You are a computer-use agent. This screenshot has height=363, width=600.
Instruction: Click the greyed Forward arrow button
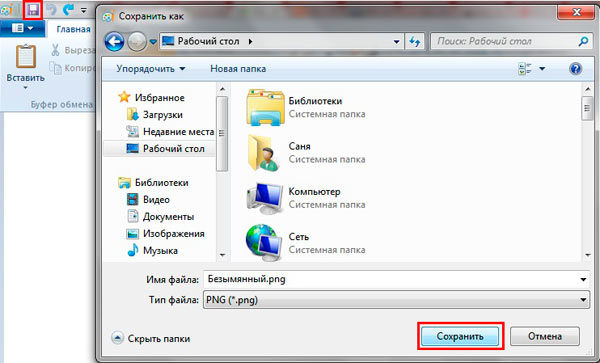point(137,41)
